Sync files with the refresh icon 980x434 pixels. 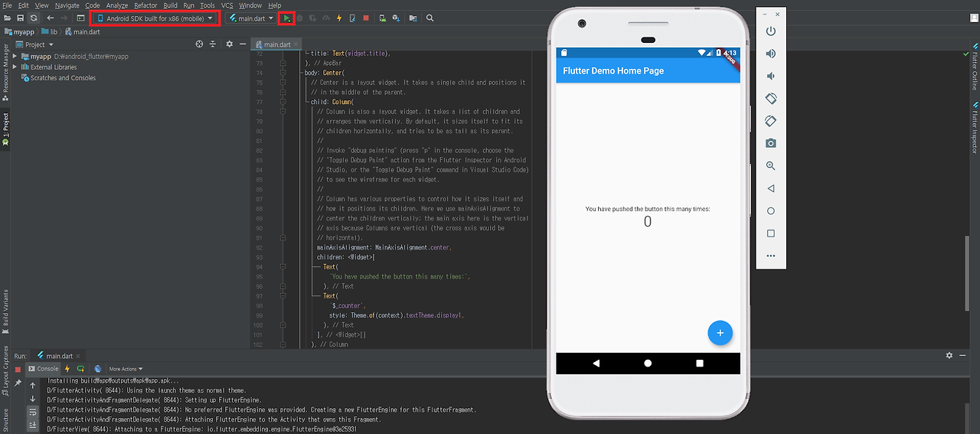(34, 18)
